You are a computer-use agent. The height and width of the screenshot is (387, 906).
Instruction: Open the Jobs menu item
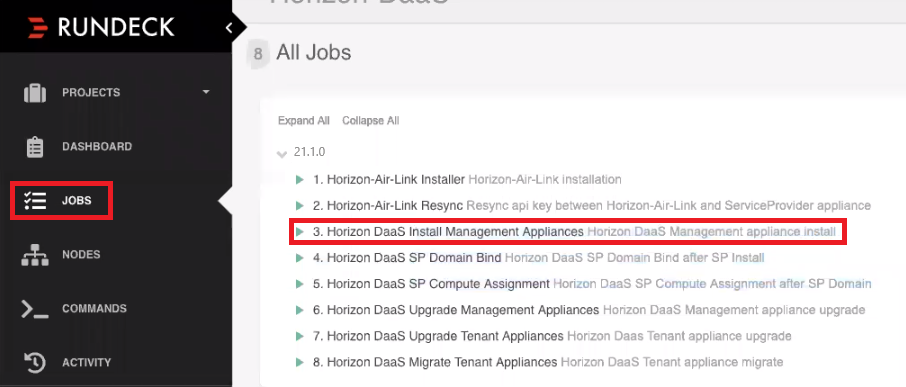point(77,201)
